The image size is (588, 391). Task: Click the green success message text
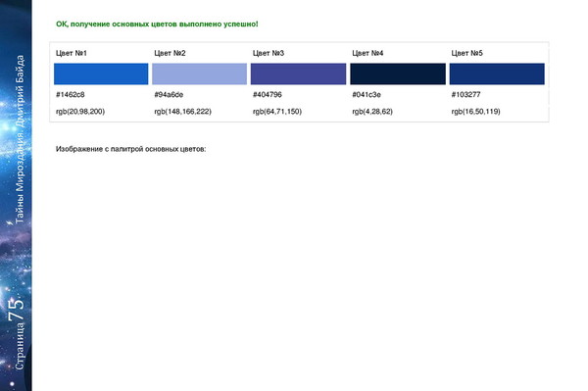[157, 24]
